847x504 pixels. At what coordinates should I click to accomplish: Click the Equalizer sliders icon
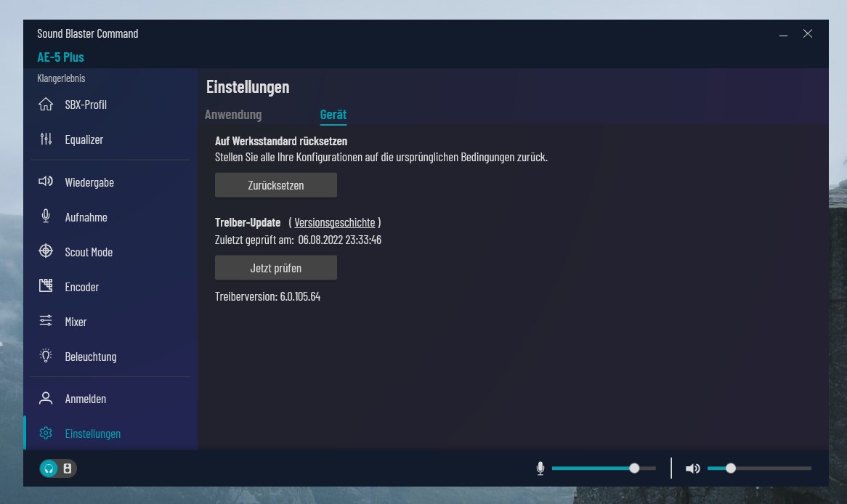(46, 139)
